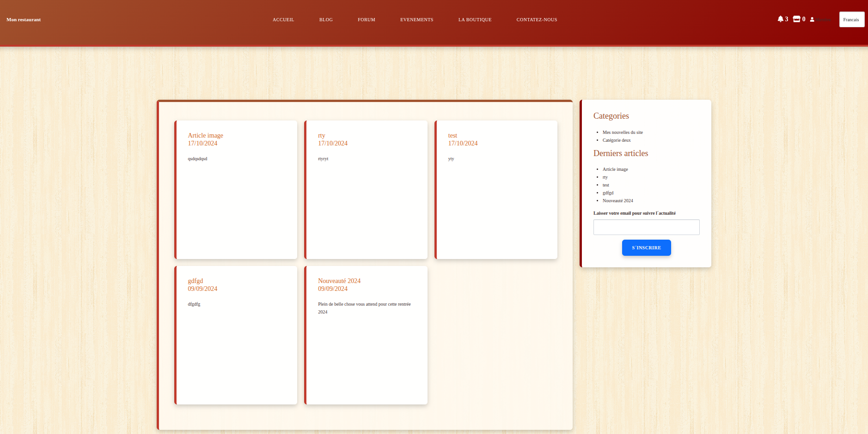Image resolution: width=868 pixels, height=434 pixels.
Task: Select ACCUEIL in the navigation menu
Action: pos(283,19)
